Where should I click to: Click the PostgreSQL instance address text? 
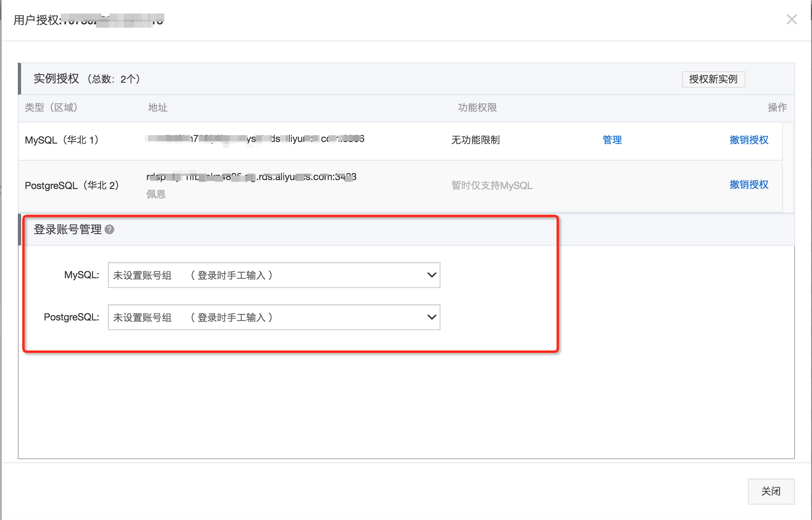[x=251, y=177]
